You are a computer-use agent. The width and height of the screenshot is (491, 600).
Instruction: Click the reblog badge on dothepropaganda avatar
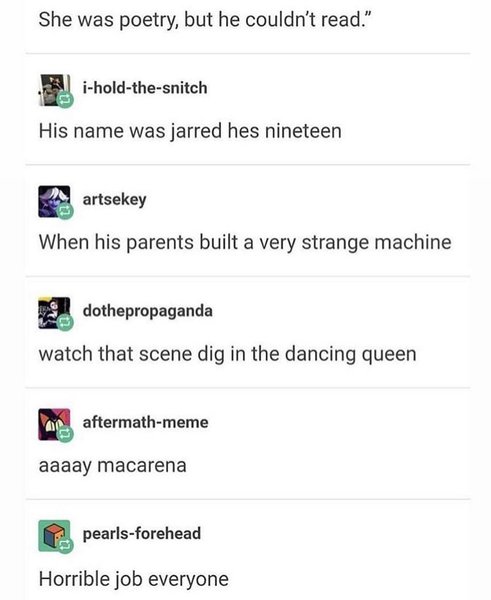[65, 323]
